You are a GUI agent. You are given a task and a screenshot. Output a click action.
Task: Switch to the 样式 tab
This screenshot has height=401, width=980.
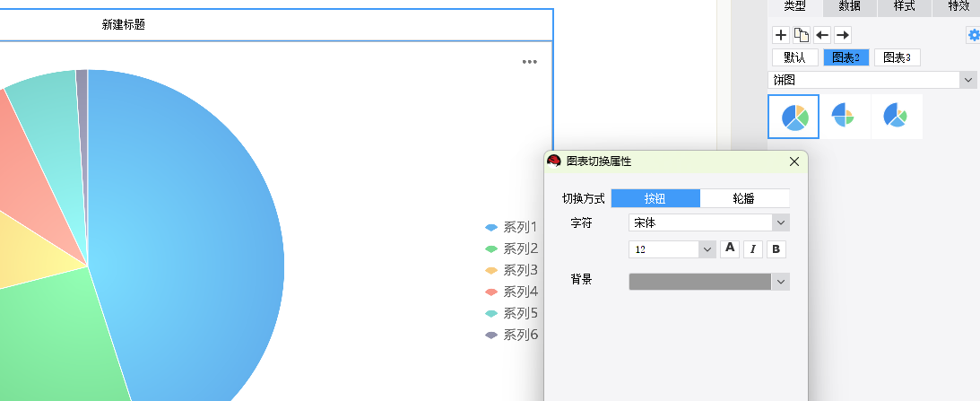pos(905,7)
